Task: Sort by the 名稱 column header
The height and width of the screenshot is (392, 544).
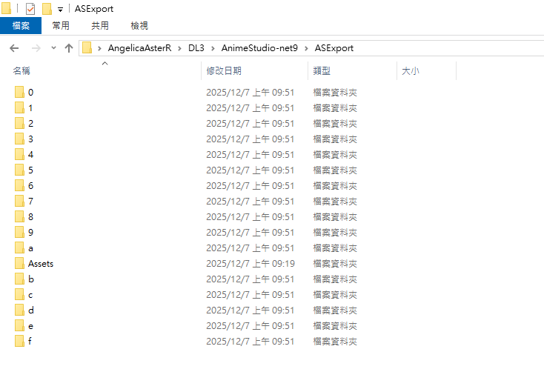Action: [x=22, y=71]
